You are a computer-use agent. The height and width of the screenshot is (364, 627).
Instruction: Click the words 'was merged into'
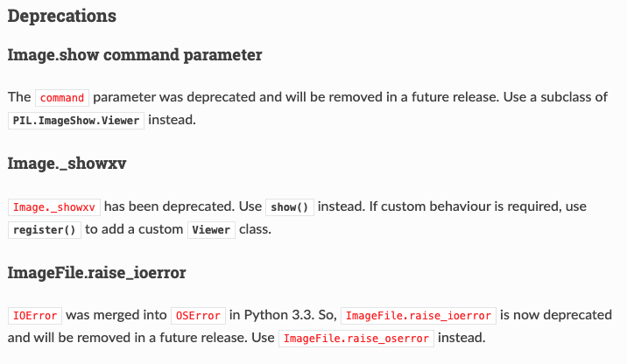point(116,315)
